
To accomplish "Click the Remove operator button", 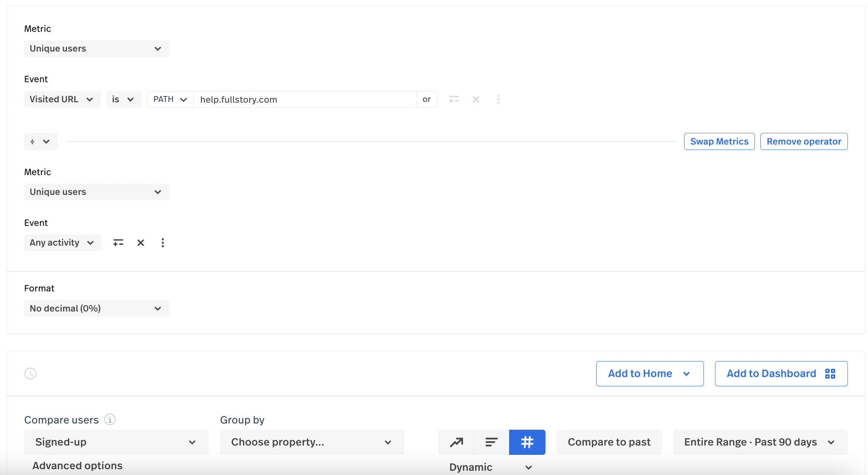I will pos(804,141).
